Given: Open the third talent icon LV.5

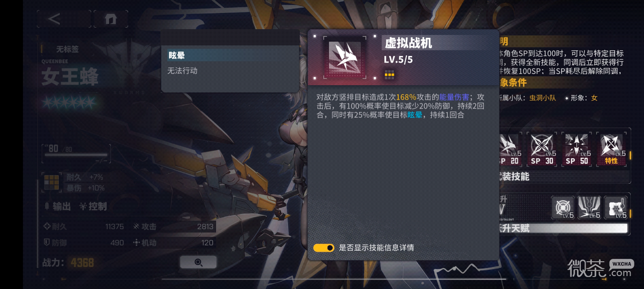Looking at the screenshot, I should pos(615,208).
